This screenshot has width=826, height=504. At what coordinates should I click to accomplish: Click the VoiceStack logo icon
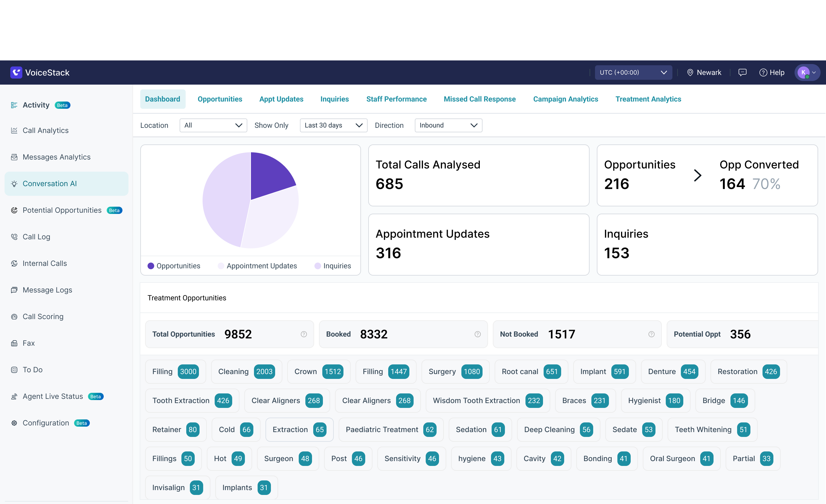point(16,73)
